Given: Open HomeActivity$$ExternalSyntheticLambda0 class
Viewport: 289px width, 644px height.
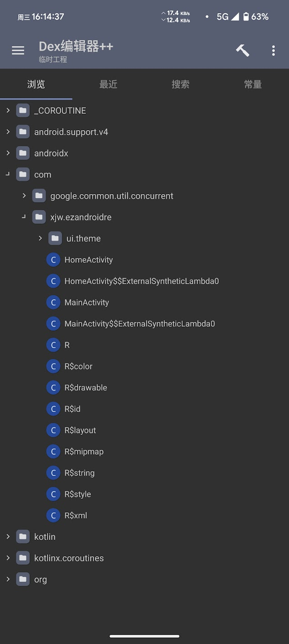Looking at the screenshot, I should click(x=142, y=281).
